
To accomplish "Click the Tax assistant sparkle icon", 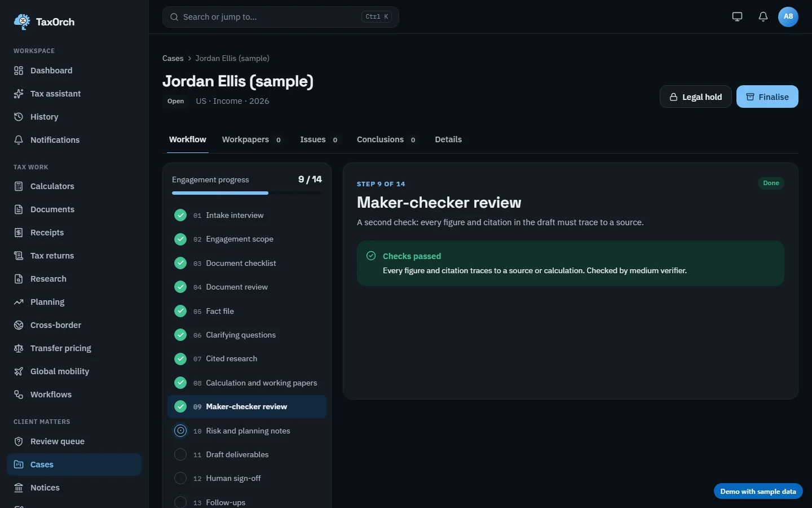I will pyautogui.click(x=19, y=94).
